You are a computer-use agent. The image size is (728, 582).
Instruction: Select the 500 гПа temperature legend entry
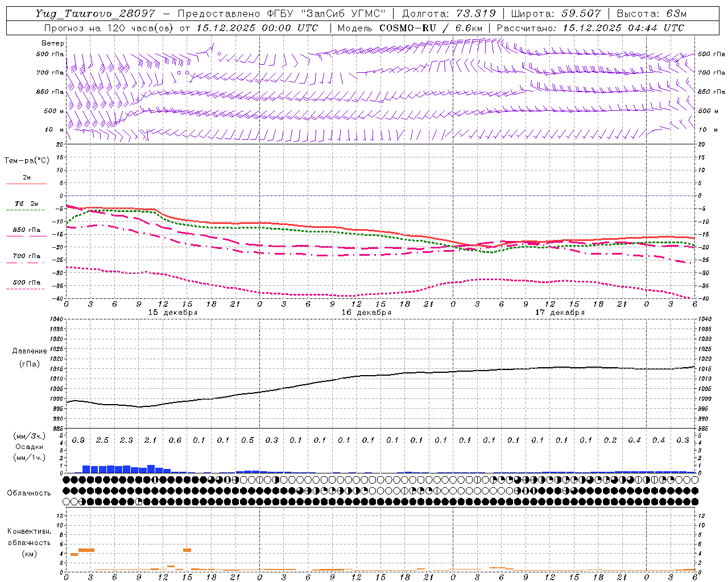[x=27, y=282]
